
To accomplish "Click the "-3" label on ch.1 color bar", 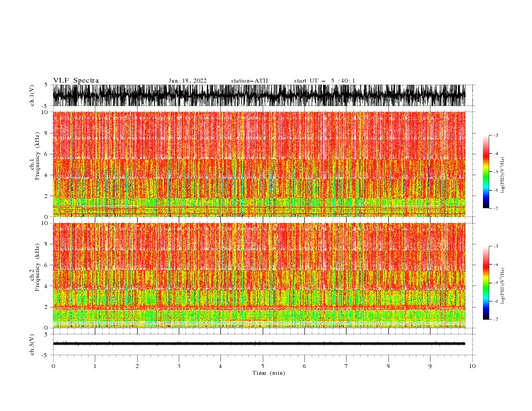I will (x=495, y=135).
